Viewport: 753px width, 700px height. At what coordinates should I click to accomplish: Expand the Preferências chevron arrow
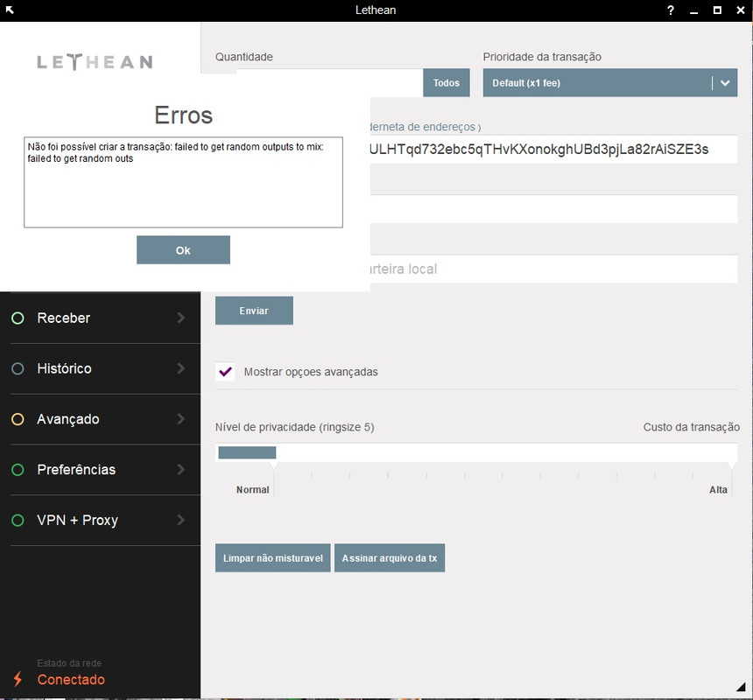(x=181, y=469)
